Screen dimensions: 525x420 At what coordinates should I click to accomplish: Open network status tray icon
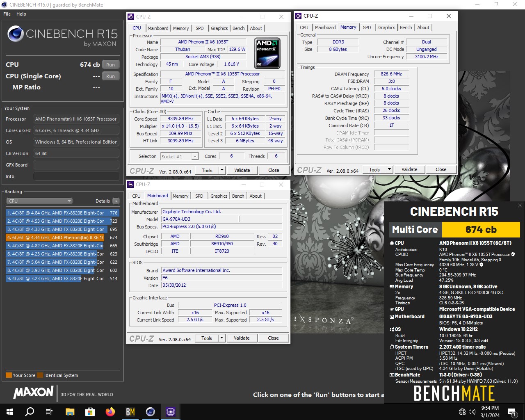click(x=462, y=412)
